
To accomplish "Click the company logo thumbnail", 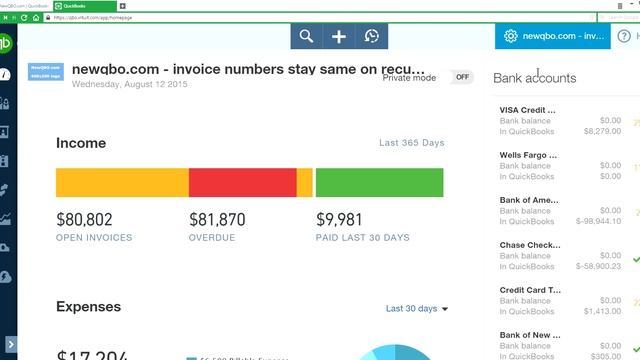I will point(46,71).
